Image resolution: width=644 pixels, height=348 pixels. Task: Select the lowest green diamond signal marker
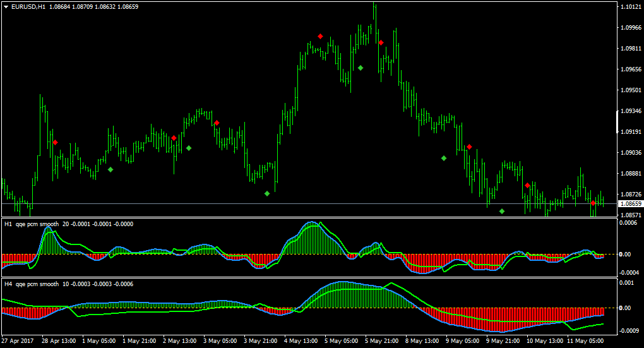point(502,211)
